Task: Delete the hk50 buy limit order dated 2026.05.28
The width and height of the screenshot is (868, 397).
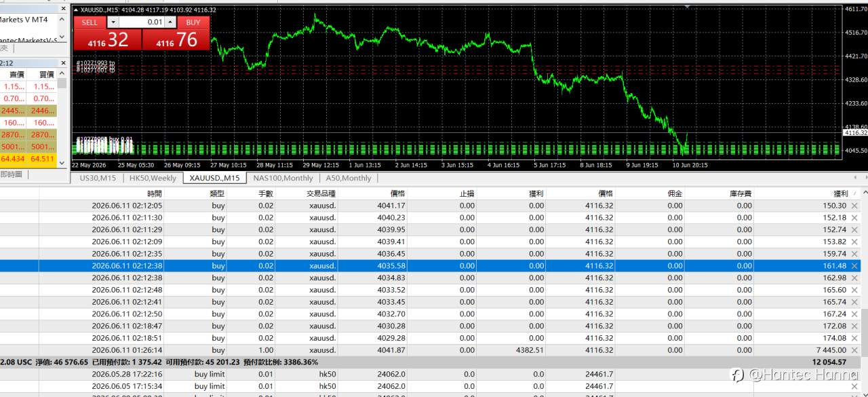Action: pos(854,374)
